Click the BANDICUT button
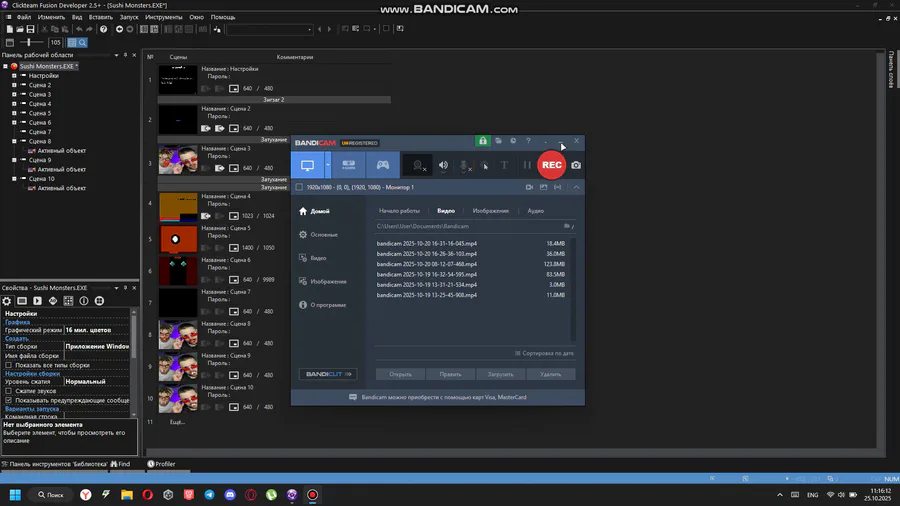This screenshot has height=506, width=900. (x=328, y=374)
